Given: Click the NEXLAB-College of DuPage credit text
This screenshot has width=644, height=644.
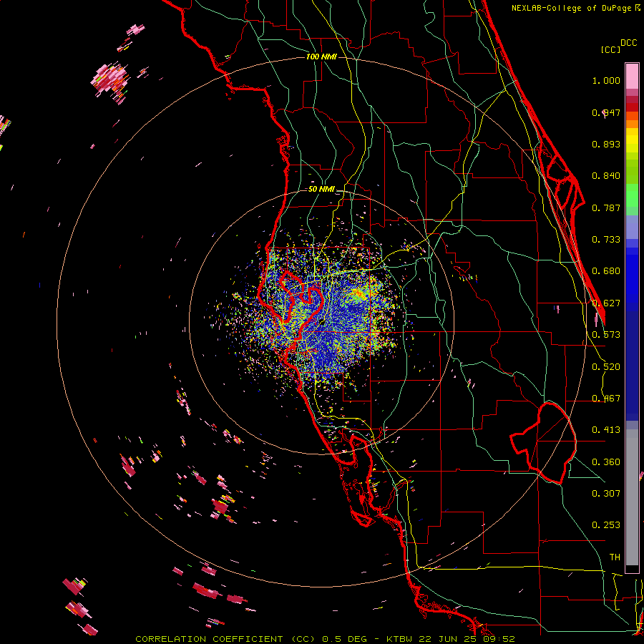Looking at the screenshot, I should point(573,8).
